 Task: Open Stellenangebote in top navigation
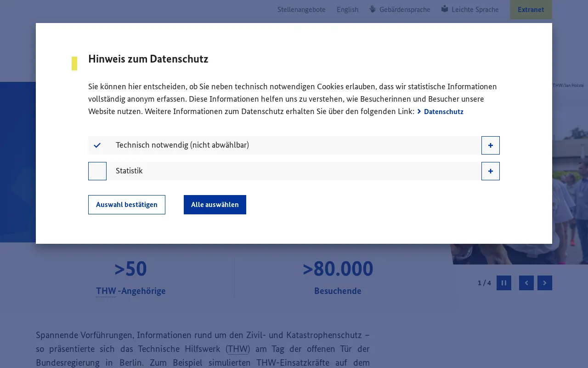pyautogui.click(x=301, y=10)
